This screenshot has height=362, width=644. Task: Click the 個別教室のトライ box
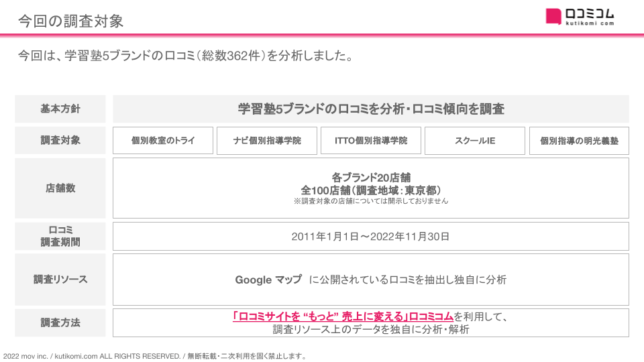pyautogui.click(x=163, y=140)
